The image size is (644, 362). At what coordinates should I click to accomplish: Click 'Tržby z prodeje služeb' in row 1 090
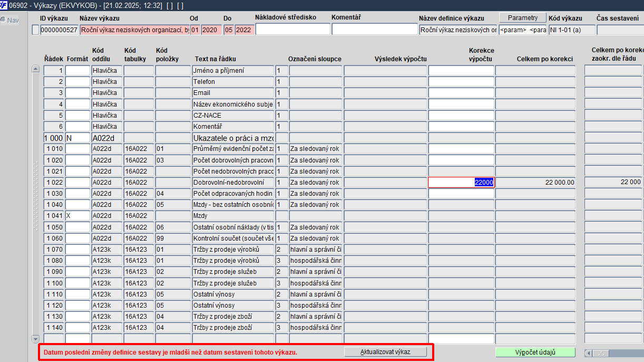(x=233, y=272)
